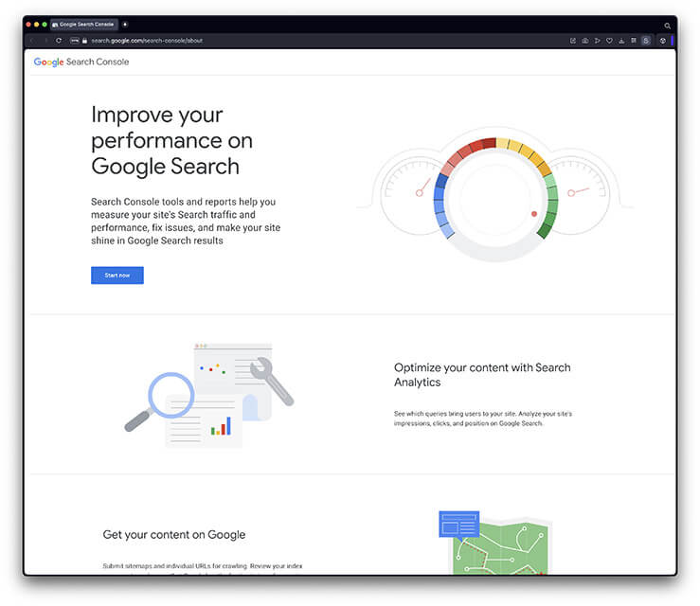Bookmark the page with the heart icon
This screenshot has width=700, height=606.
tap(609, 41)
